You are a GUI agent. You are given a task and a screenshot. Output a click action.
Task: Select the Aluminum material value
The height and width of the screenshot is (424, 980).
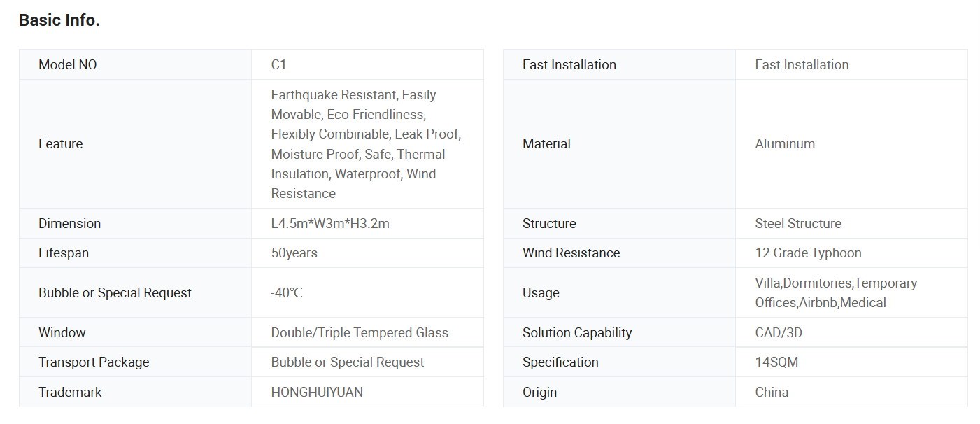785,143
